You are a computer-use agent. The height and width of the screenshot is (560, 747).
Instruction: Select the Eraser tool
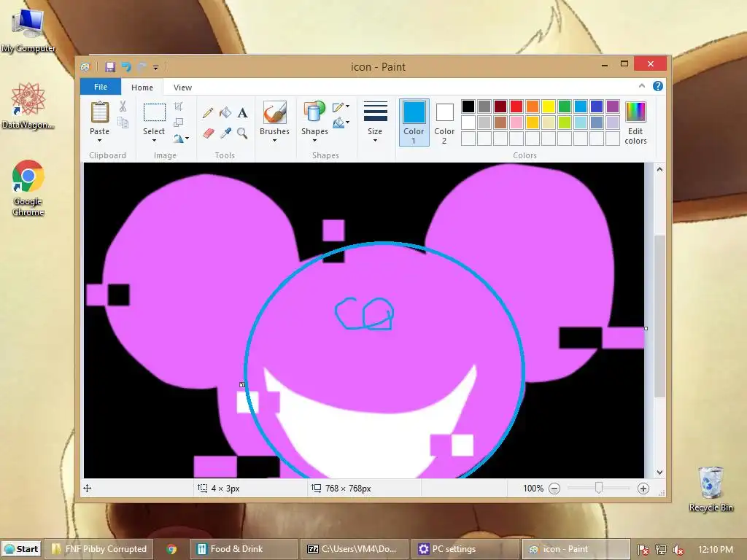click(x=208, y=133)
